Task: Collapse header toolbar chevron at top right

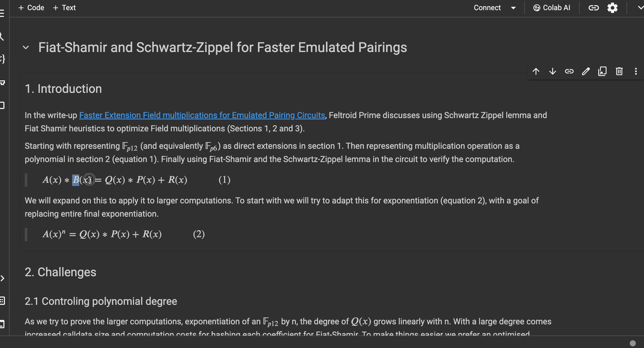Action: pyautogui.click(x=640, y=8)
